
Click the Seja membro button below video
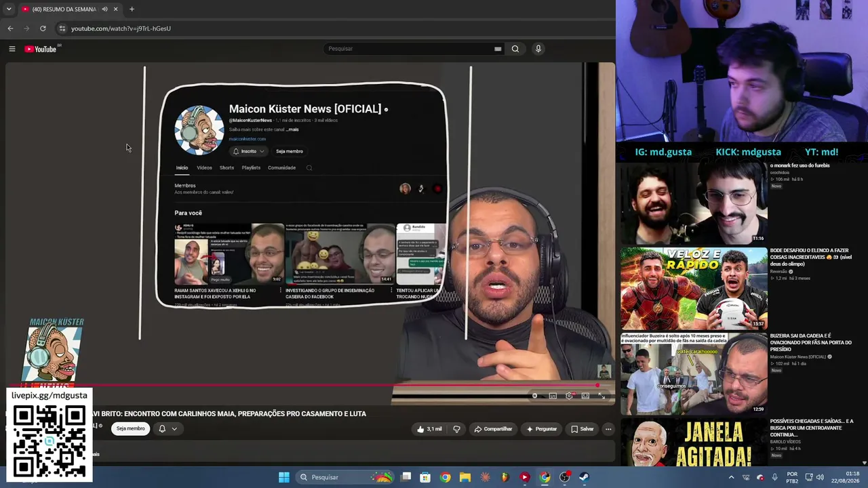coord(131,429)
